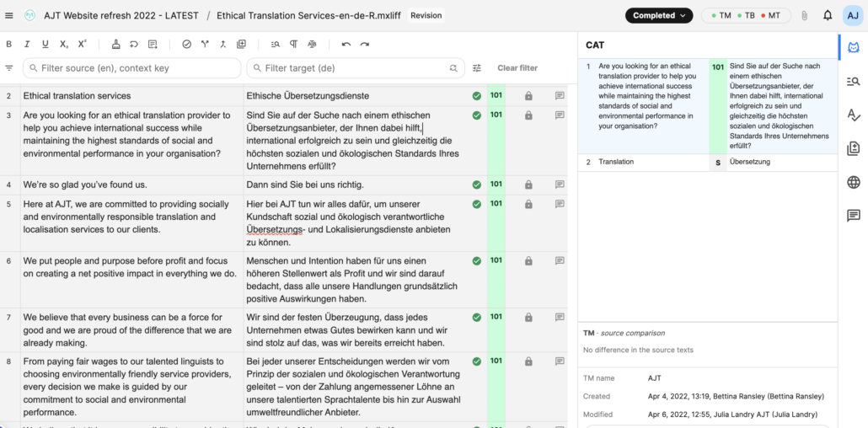
Task: Click the clear formatting brush icon
Action: point(115,45)
